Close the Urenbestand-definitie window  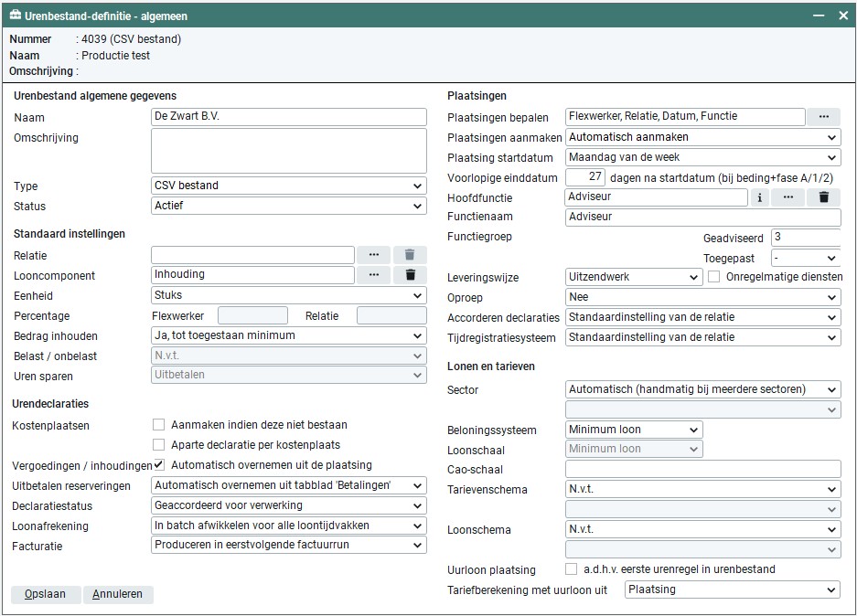click(843, 16)
